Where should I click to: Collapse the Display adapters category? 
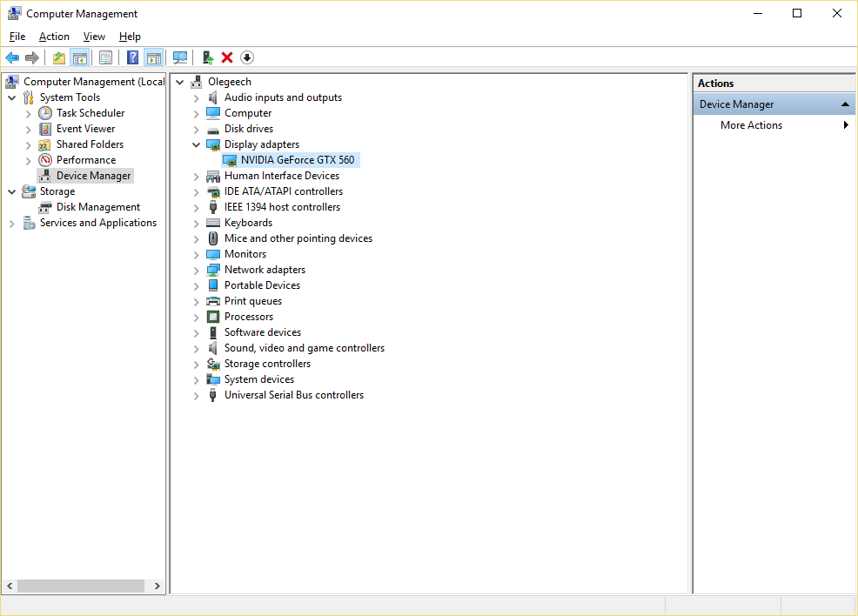coord(196,145)
